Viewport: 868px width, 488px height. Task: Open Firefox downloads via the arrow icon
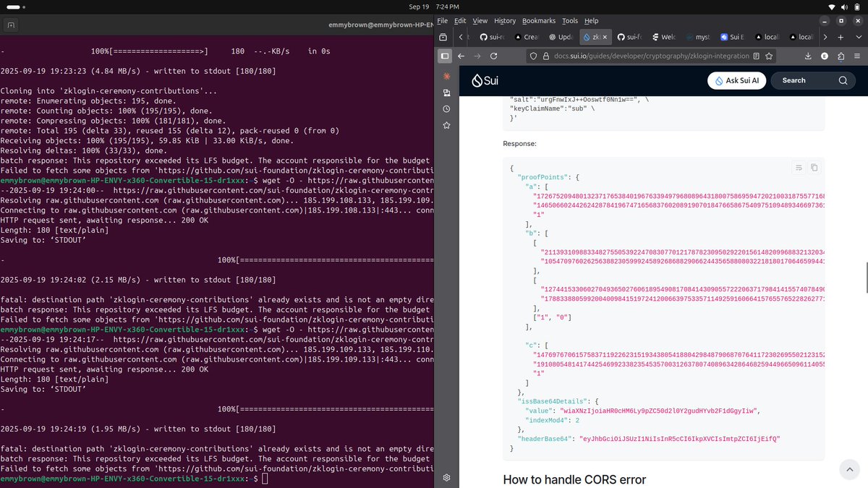point(809,56)
